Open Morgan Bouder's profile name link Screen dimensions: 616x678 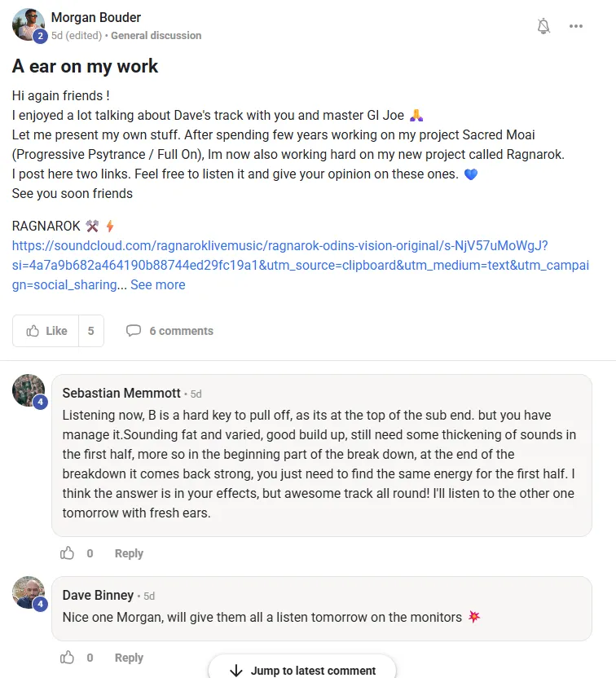(95, 18)
